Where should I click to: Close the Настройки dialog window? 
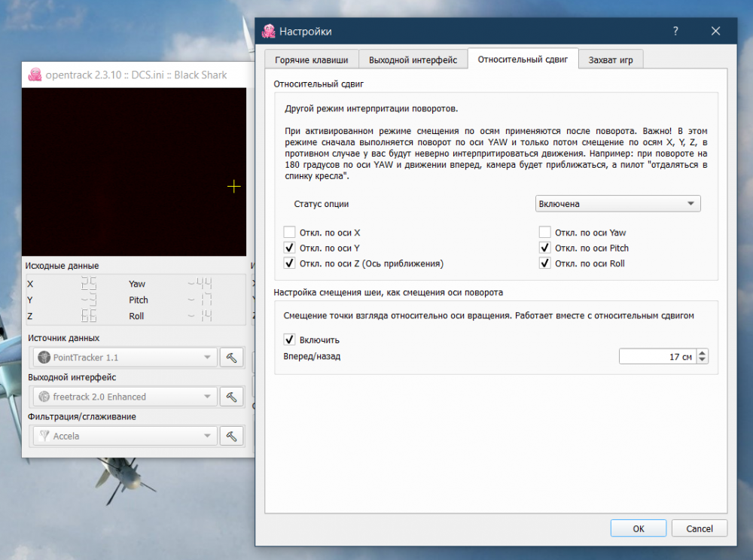click(x=715, y=32)
